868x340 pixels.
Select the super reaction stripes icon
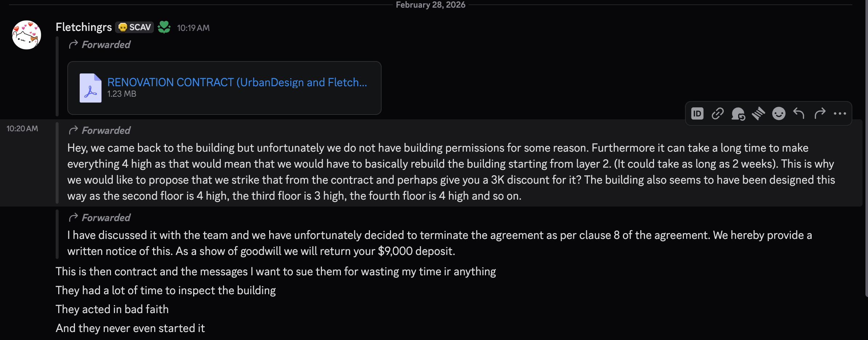[x=758, y=113]
